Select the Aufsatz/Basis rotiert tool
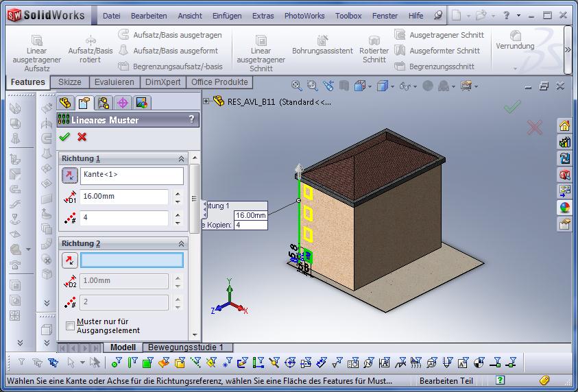The width and height of the screenshot is (578, 392). pyautogui.click(x=90, y=40)
